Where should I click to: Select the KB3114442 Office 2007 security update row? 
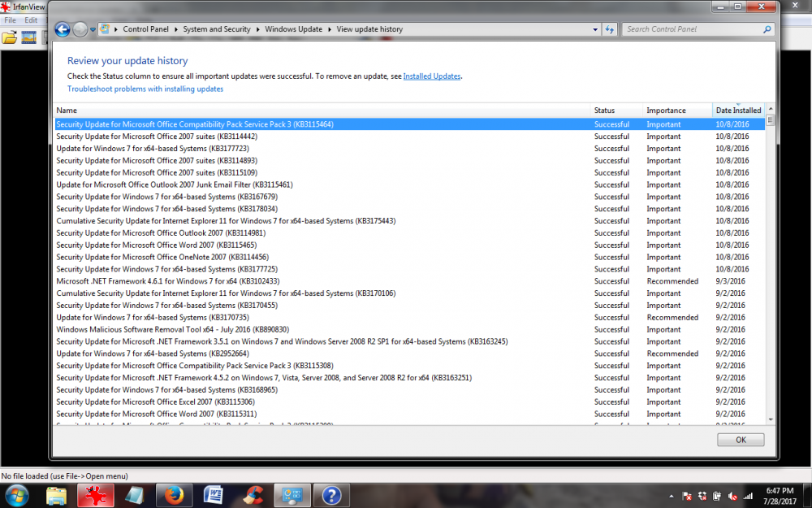(162, 136)
